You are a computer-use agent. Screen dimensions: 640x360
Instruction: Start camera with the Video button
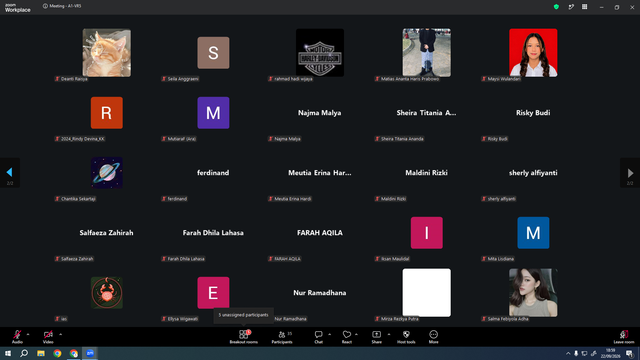48,337
